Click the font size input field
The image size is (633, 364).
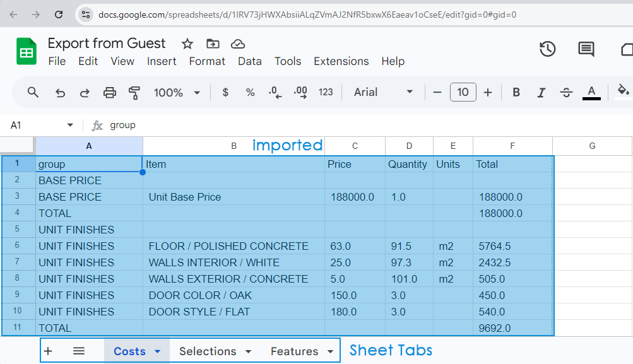pyautogui.click(x=463, y=93)
